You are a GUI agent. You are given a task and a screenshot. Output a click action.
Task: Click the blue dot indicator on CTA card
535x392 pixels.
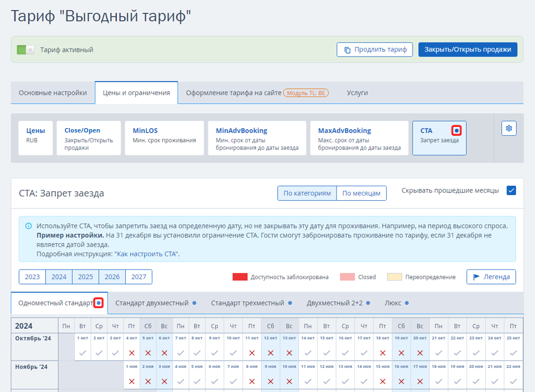(457, 131)
